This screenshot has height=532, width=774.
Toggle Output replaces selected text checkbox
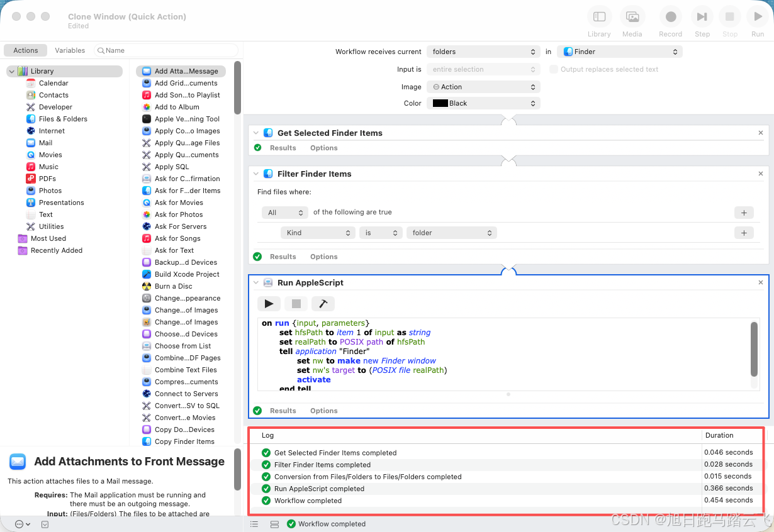pyautogui.click(x=554, y=69)
